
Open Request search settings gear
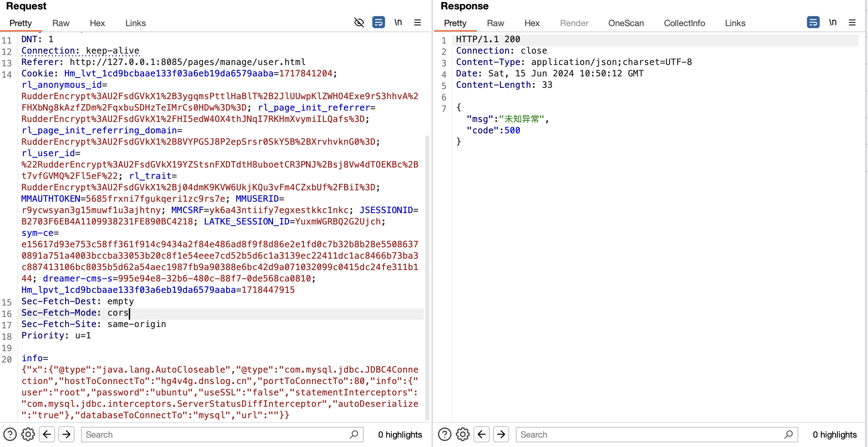coord(28,434)
